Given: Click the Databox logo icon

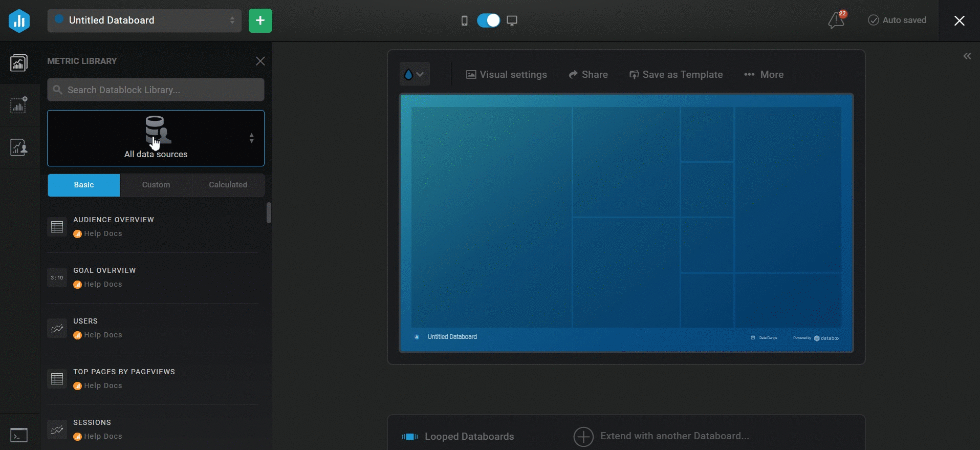Looking at the screenshot, I should [x=19, y=20].
